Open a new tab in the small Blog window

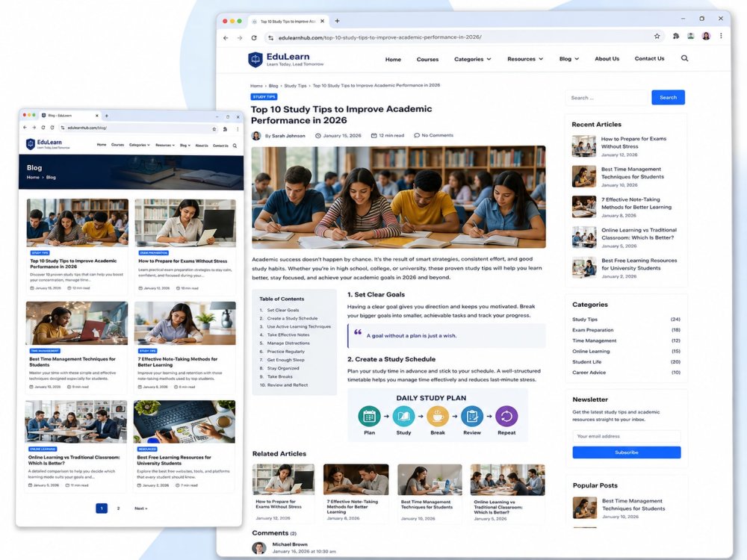[107, 116]
